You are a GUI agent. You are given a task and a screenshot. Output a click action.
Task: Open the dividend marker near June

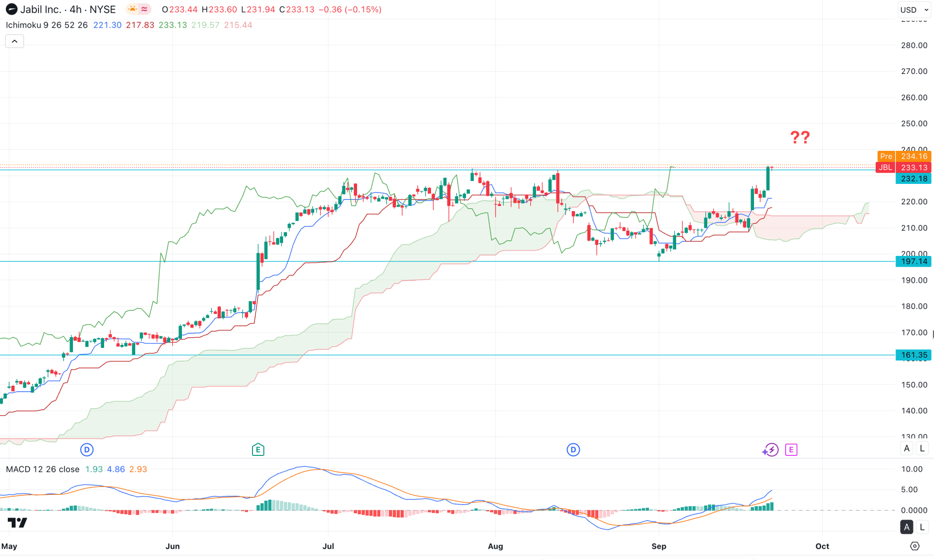pos(87,450)
